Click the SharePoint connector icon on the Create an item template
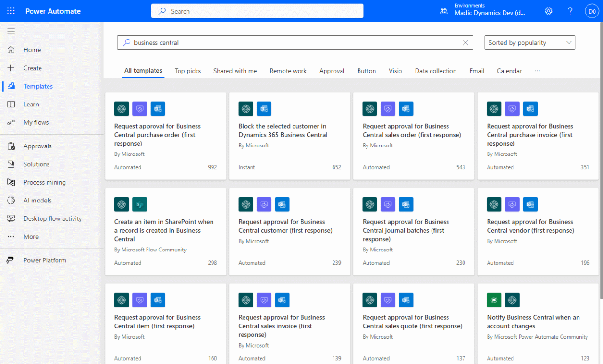 pos(139,204)
